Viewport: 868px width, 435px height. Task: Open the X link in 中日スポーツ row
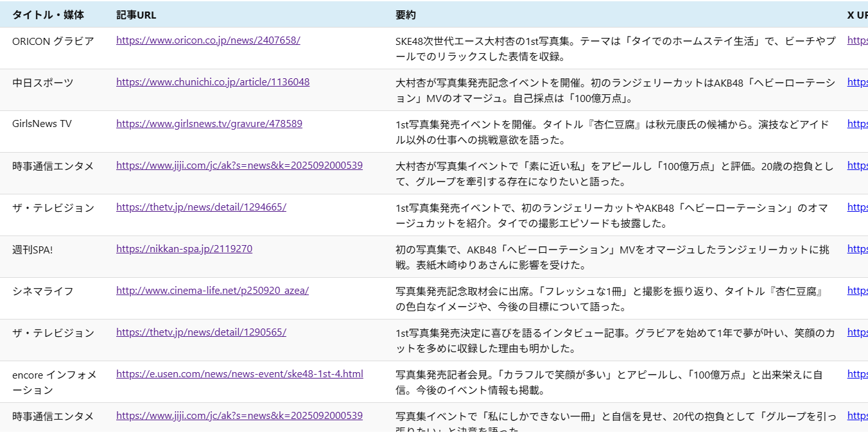pos(857,82)
